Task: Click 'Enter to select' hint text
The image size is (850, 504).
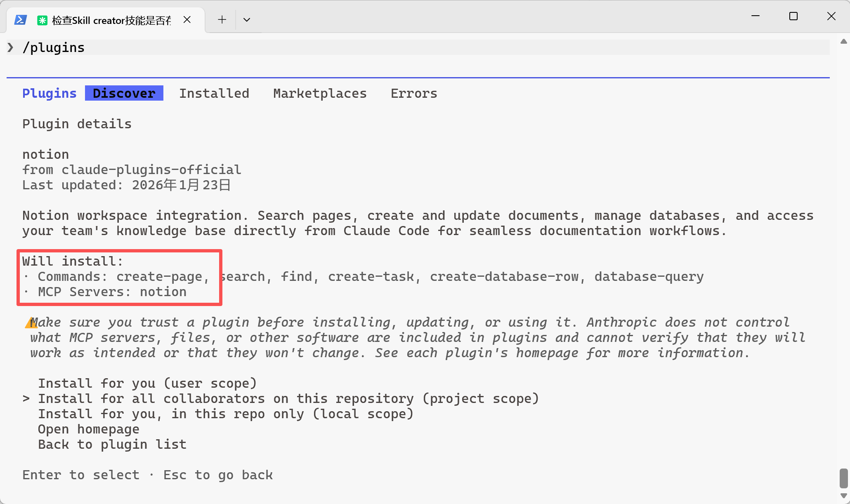Action: [81, 475]
